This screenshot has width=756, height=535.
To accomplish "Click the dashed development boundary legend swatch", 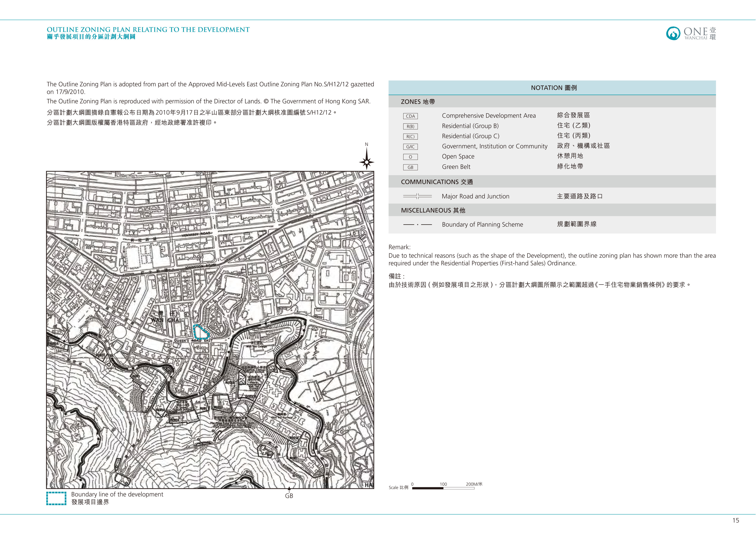I will 56,498.
